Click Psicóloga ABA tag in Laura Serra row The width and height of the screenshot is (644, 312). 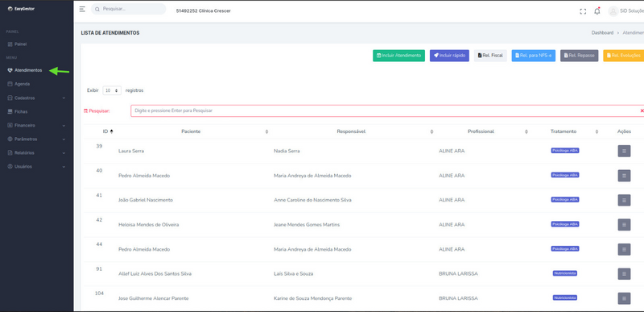click(x=565, y=151)
